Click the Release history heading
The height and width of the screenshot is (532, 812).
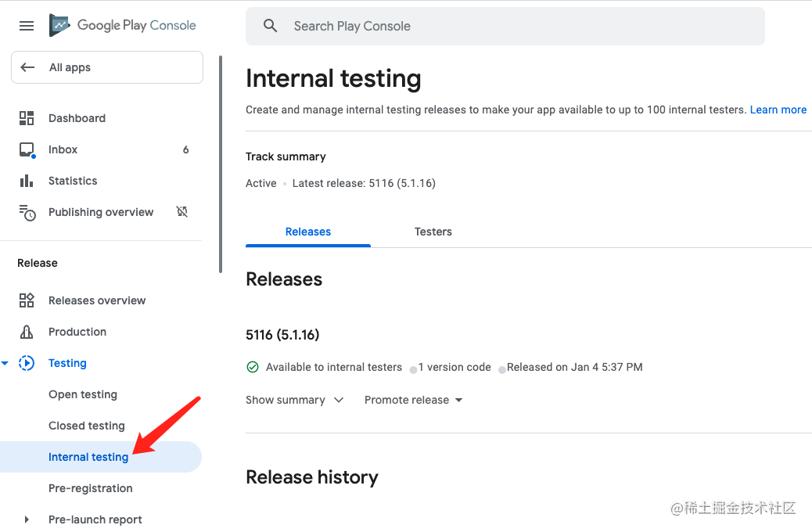[x=312, y=477]
